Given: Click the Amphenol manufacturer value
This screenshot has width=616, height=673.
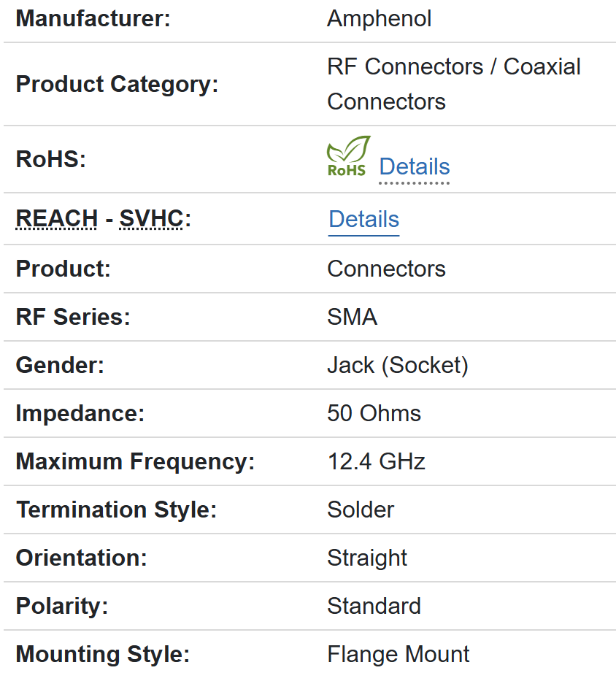Looking at the screenshot, I should tap(379, 18).
